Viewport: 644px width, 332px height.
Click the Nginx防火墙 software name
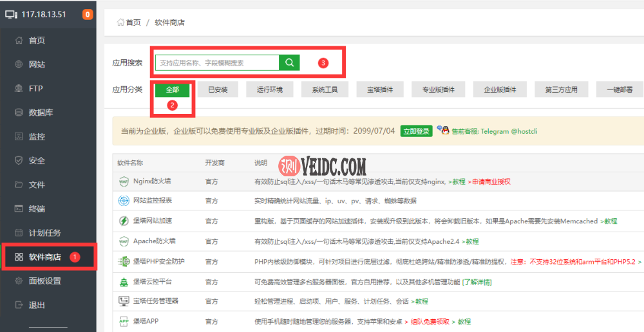153,181
